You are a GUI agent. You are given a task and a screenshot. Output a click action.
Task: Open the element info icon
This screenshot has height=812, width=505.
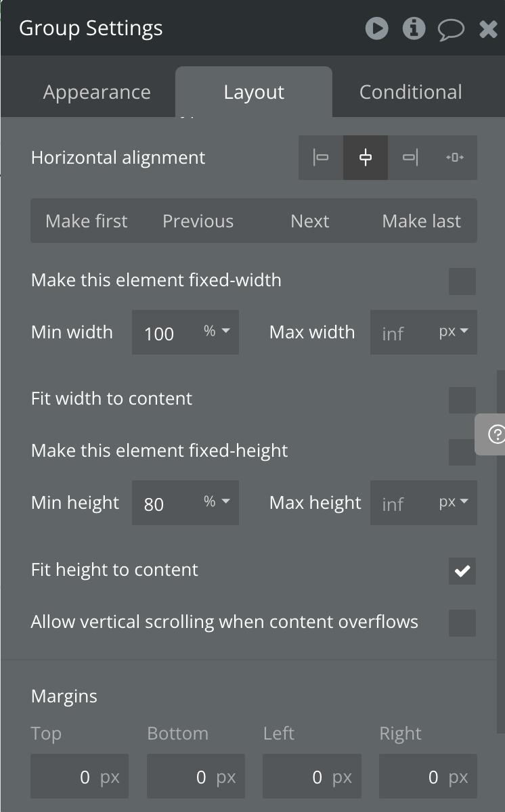coord(414,28)
